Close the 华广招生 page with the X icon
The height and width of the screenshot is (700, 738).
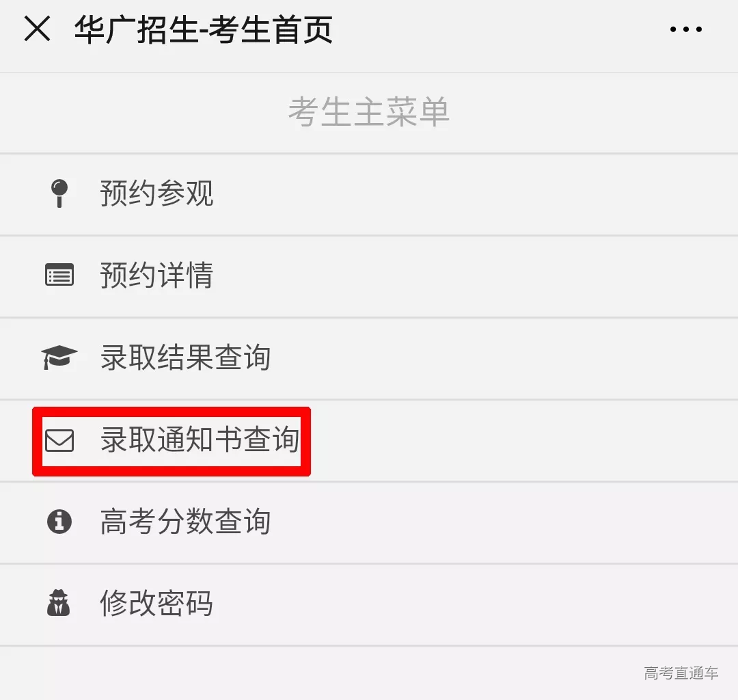(37, 29)
